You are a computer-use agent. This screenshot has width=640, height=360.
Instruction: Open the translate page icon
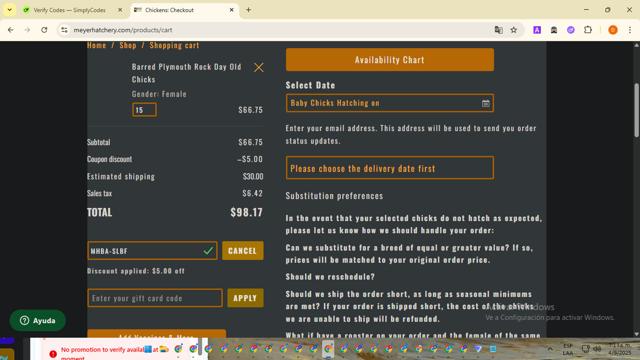(x=498, y=30)
